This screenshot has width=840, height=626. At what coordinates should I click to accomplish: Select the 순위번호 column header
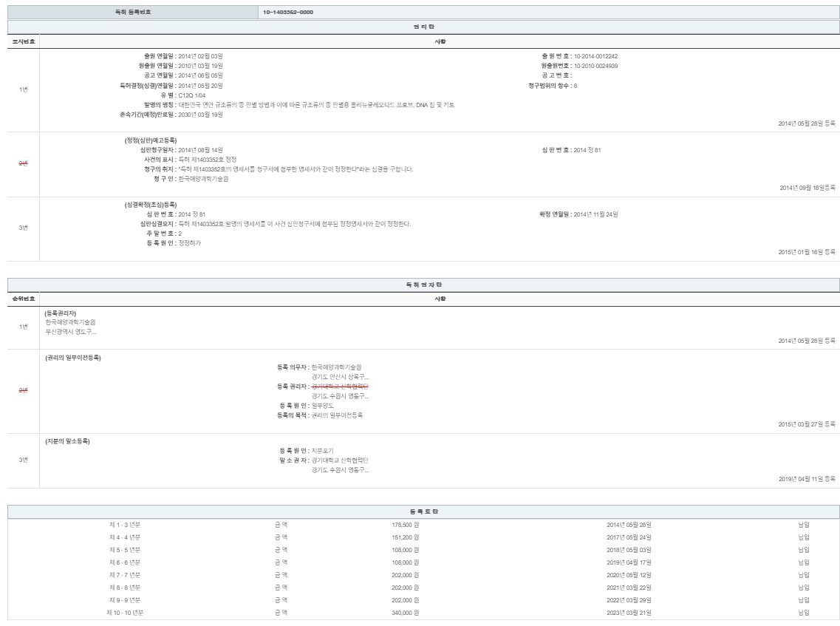pyautogui.click(x=23, y=299)
